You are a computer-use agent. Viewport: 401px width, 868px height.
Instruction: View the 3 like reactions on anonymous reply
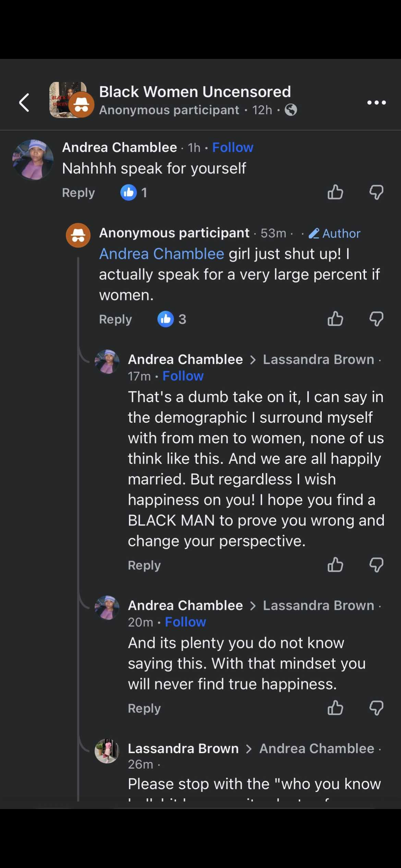(x=172, y=319)
